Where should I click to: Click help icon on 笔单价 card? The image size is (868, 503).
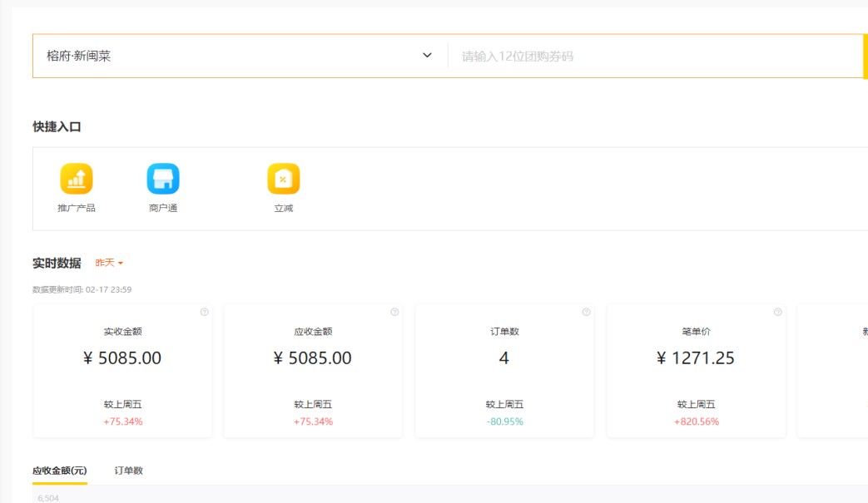point(777,313)
